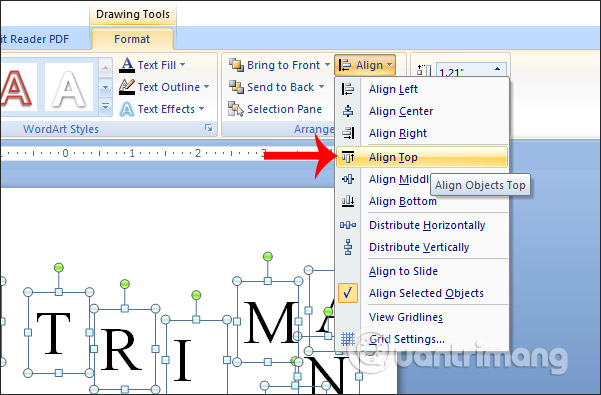This screenshot has height=395, width=601.
Task: Select the Drawing Tools contextual tab header
Action: [133, 14]
